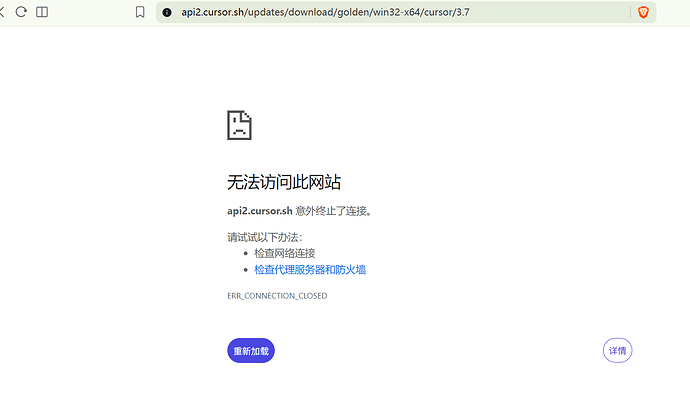The width and height of the screenshot is (690, 416).
Task: Toggle the sidebar panel icon
Action: (x=42, y=12)
